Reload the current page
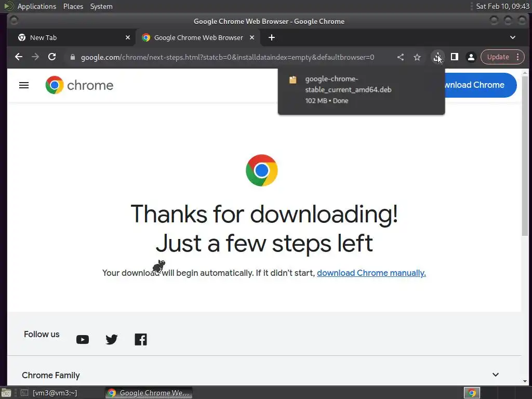 [52, 57]
